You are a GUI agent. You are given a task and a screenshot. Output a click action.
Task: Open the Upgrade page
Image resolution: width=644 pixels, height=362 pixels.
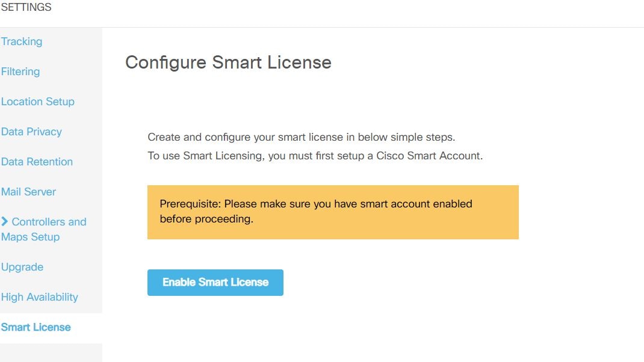22,267
